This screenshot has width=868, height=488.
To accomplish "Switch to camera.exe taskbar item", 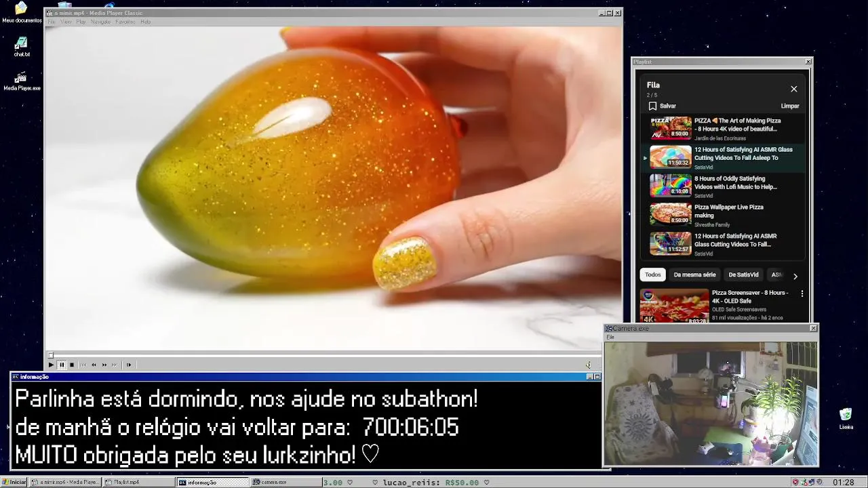I will pyautogui.click(x=286, y=483).
